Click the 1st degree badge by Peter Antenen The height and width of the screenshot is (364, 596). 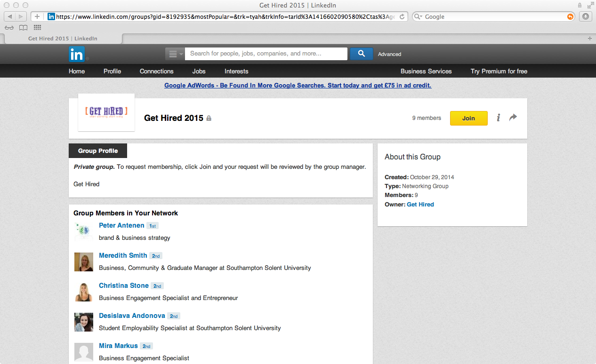(x=153, y=226)
